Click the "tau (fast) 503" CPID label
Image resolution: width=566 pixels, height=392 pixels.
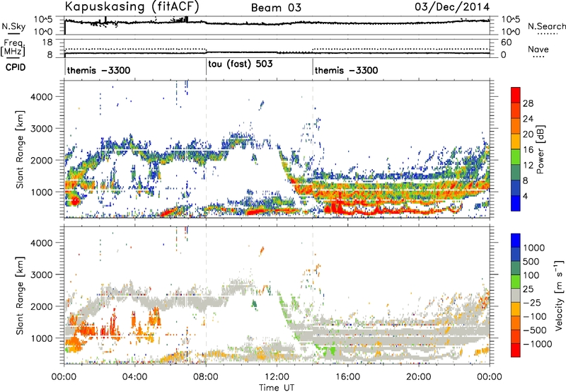241,64
